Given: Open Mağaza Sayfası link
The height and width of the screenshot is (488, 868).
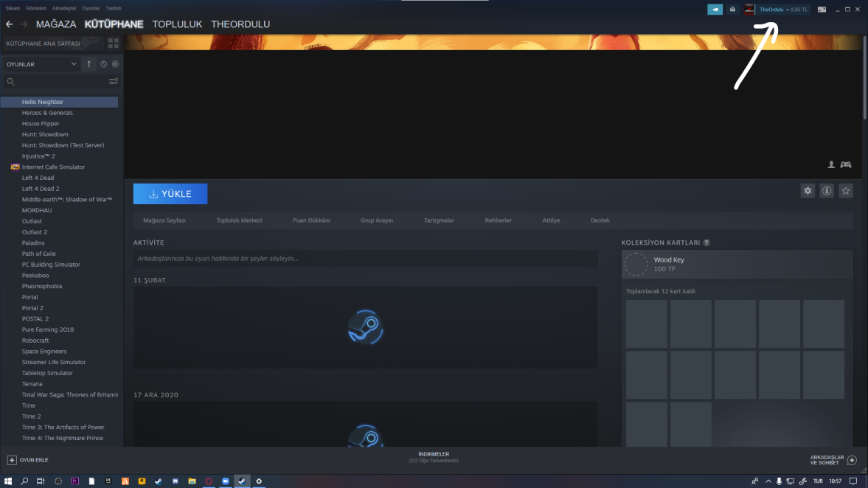Looking at the screenshot, I should pos(164,220).
